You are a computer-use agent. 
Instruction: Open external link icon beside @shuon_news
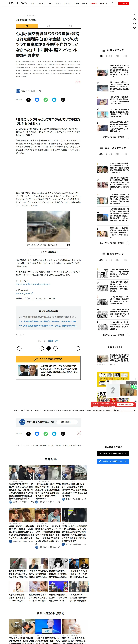pyautogui.click(x=32, y=293)
